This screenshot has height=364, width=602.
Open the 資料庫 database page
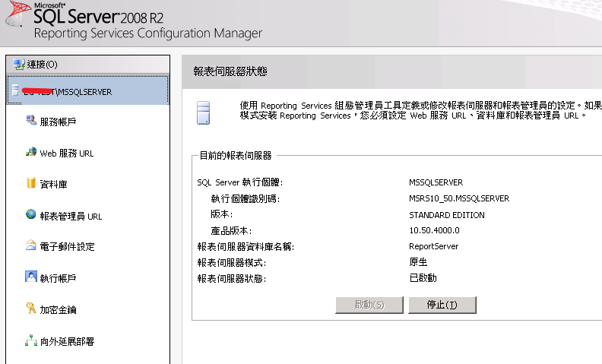(53, 185)
